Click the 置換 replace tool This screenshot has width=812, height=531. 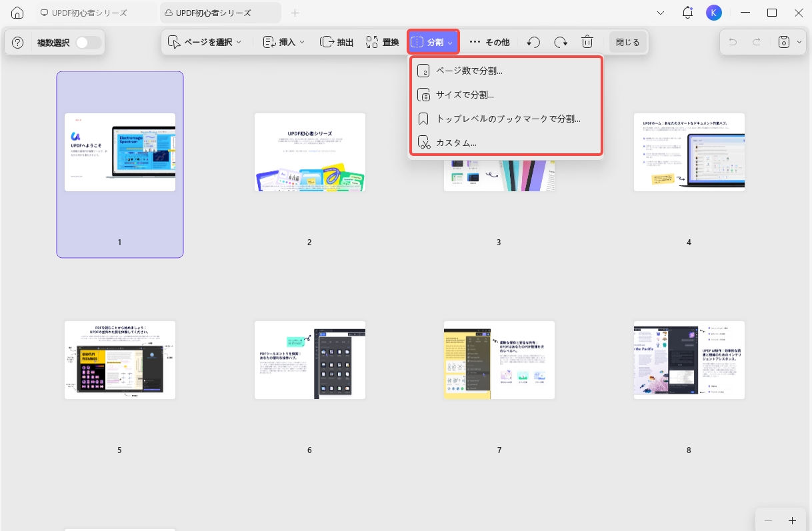[382, 42]
